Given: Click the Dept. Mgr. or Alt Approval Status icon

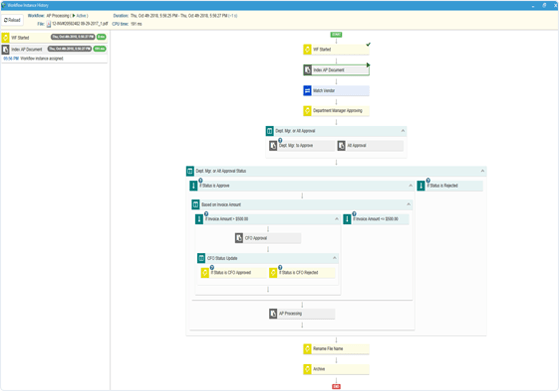Looking at the screenshot, I should pos(190,171).
